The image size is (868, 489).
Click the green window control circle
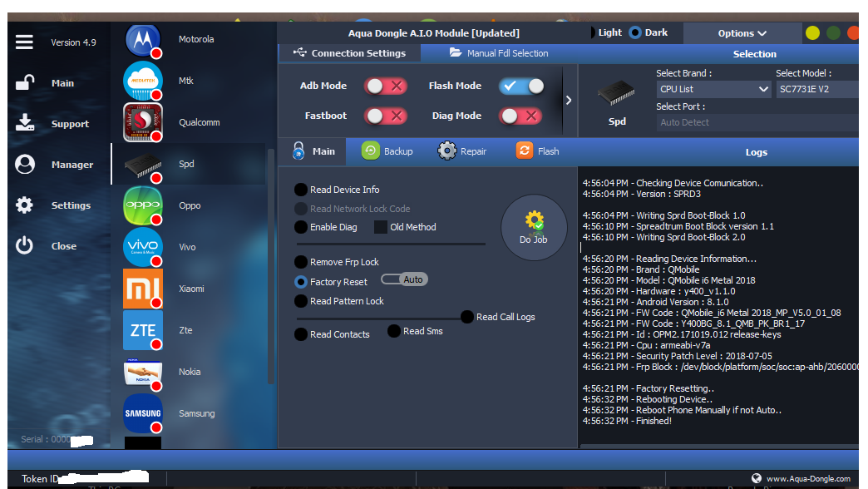click(x=833, y=33)
